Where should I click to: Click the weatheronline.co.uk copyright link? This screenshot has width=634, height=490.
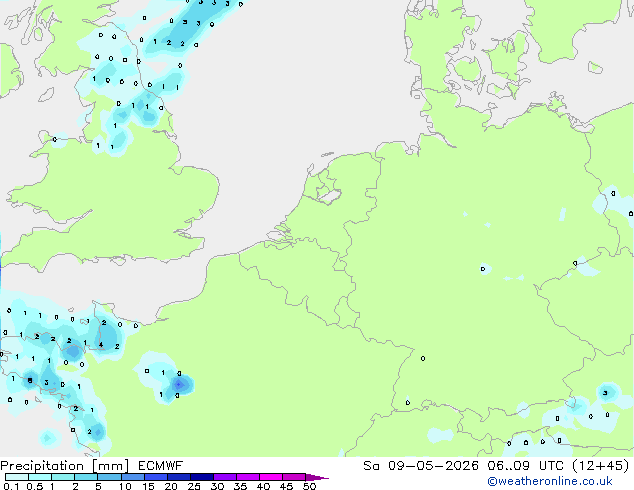549,481
